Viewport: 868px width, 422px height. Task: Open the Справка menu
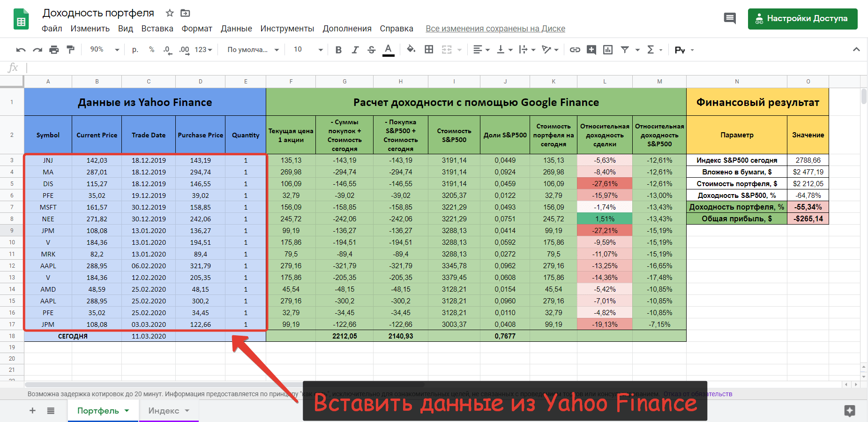pyautogui.click(x=397, y=29)
